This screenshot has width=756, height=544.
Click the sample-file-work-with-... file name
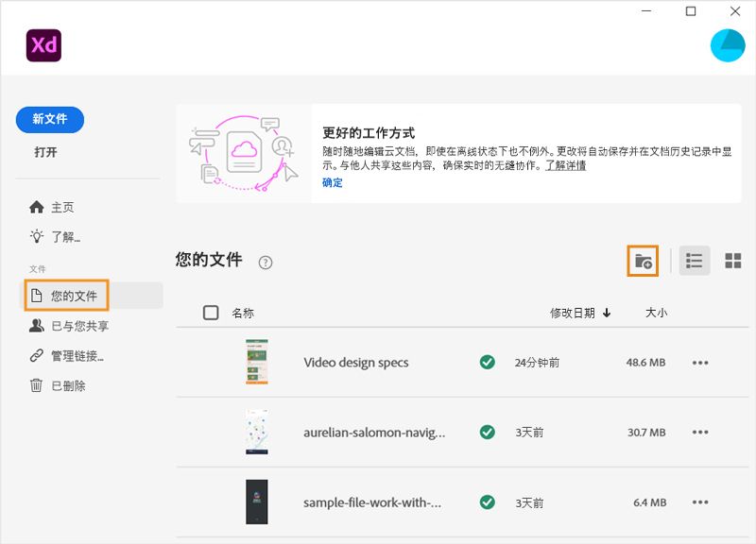[372, 502]
